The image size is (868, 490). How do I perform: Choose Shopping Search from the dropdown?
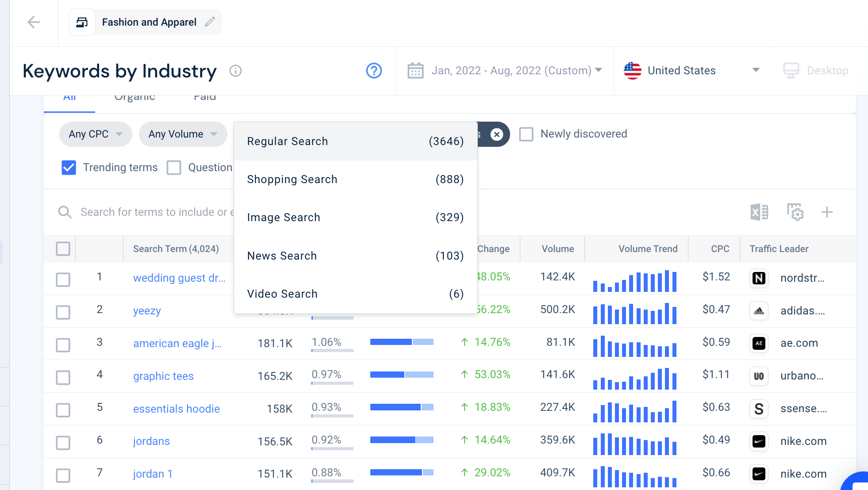click(355, 180)
